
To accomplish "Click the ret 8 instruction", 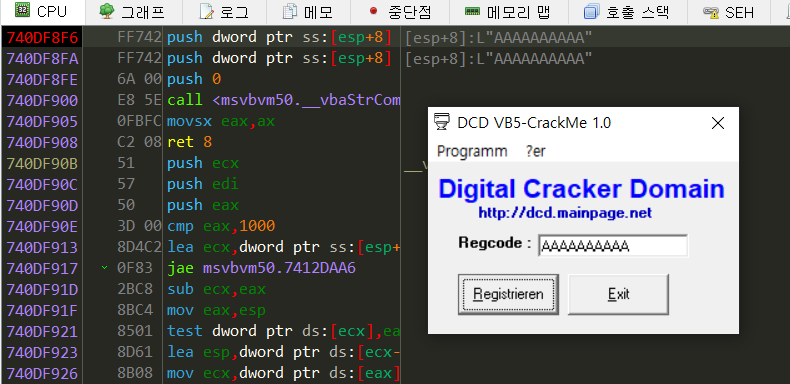I will 189,142.
